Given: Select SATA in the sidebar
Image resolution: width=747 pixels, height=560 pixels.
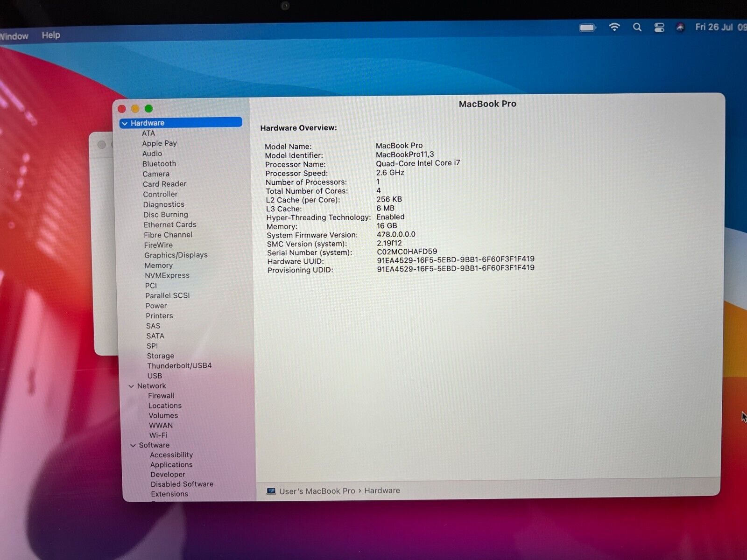Looking at the screenshot, I should (155, 336).
